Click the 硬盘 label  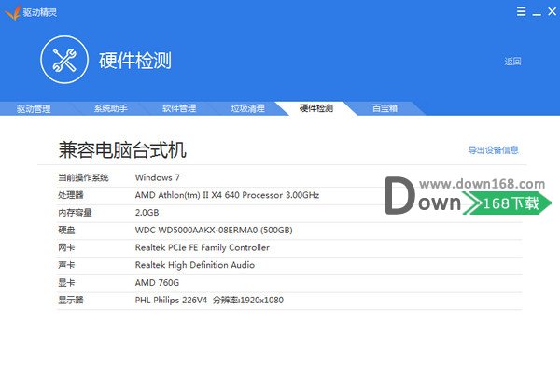pyautogui.click(x=66, y=230)
